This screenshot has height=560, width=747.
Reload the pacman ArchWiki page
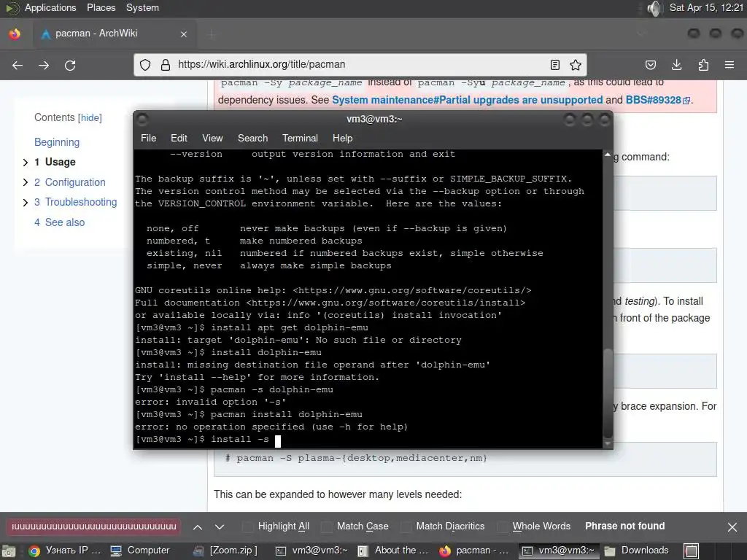(x=70, y=65)
